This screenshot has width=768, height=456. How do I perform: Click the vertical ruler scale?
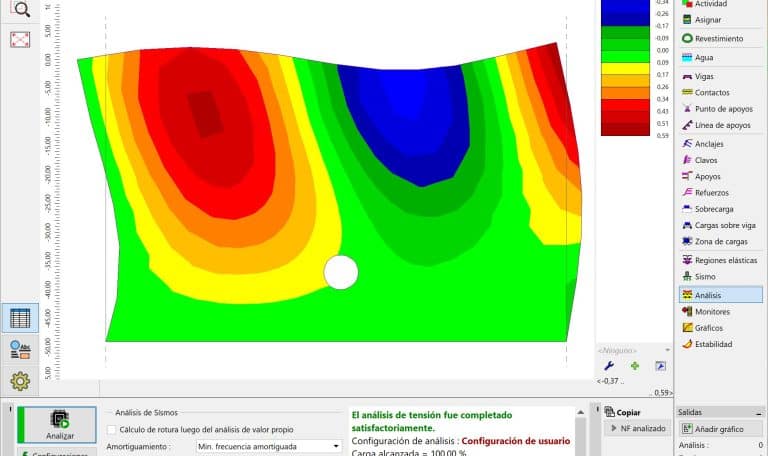[x=51, y=191]
